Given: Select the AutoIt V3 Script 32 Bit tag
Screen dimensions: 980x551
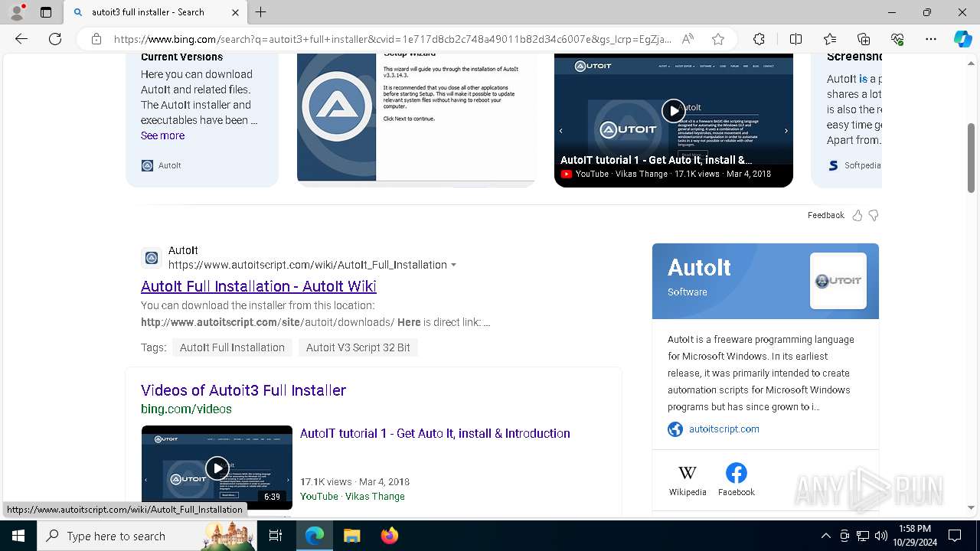Looking at the screenshot, I should 358,347.
